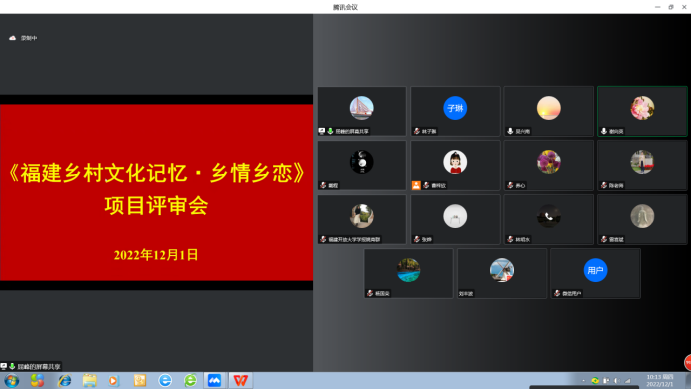The image size is (692, 389).
Task: Select the sunset avatar participant tile
Action: pos(549,111)
